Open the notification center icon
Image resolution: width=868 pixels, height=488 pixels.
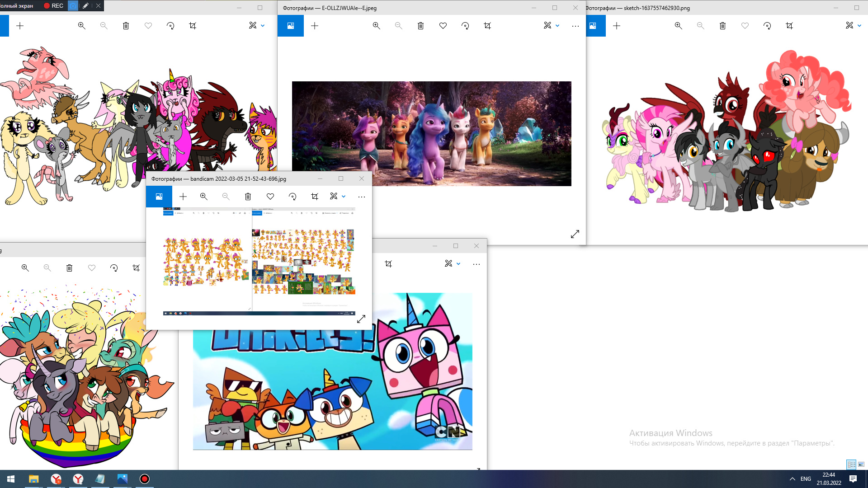[x=853, y=479]
